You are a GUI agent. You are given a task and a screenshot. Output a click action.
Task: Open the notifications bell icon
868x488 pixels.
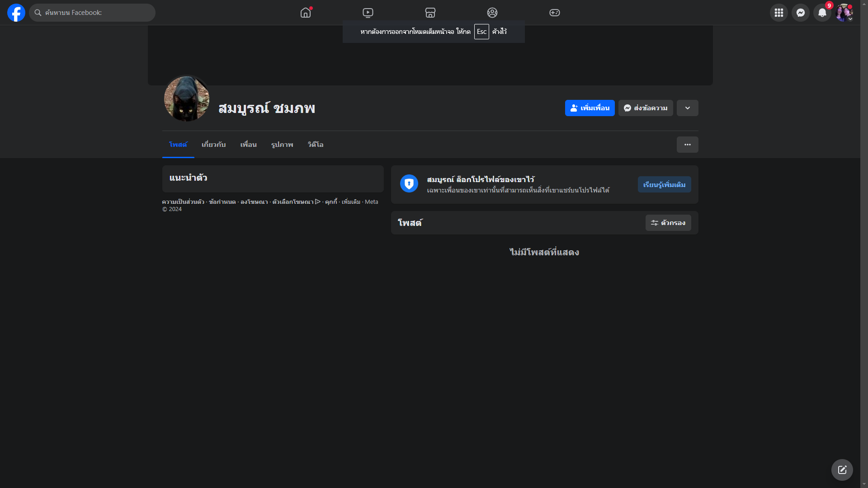coord(822,13)
